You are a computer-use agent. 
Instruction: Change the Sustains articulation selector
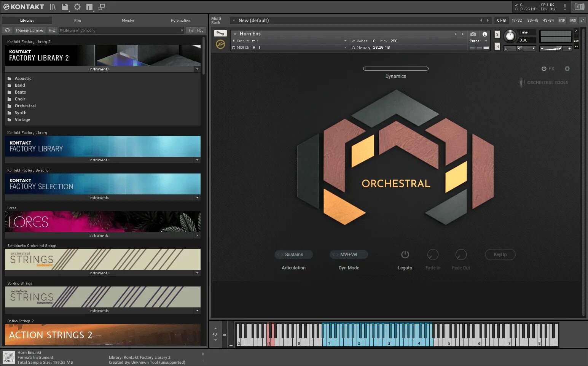coord(294,255)
